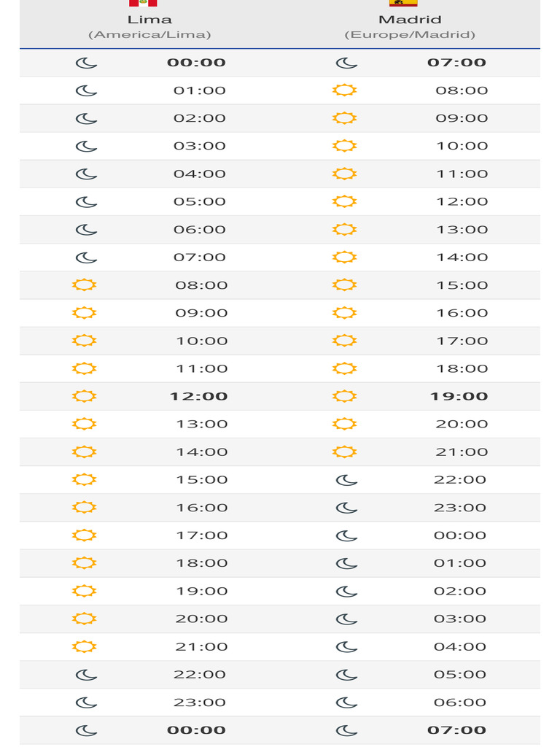The width and height of the screenshot is (560, 747).
Task: Click moon icon beside Lima 01:00
Action: (x=87, y=90)
